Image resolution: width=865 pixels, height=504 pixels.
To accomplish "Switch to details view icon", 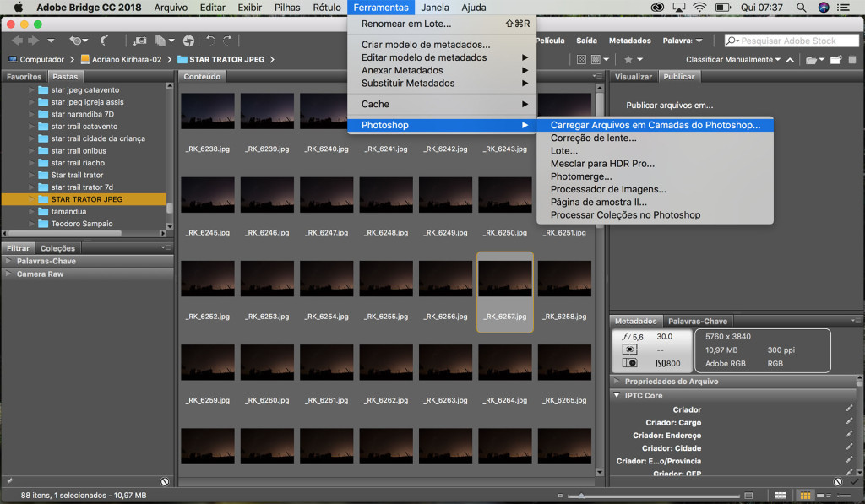I will click(824, 496).
